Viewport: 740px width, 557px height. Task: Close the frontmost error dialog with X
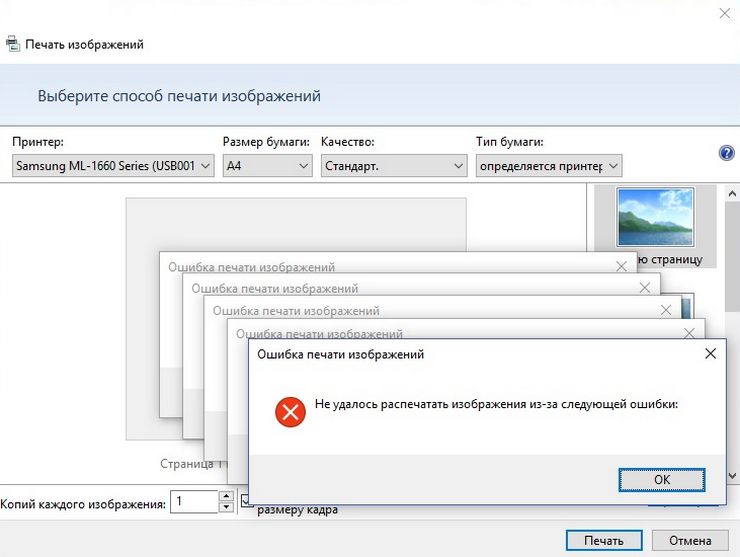710,354
